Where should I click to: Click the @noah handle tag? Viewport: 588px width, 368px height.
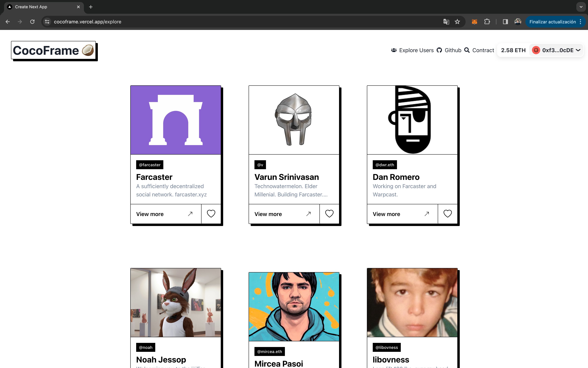tap(146, 347)
